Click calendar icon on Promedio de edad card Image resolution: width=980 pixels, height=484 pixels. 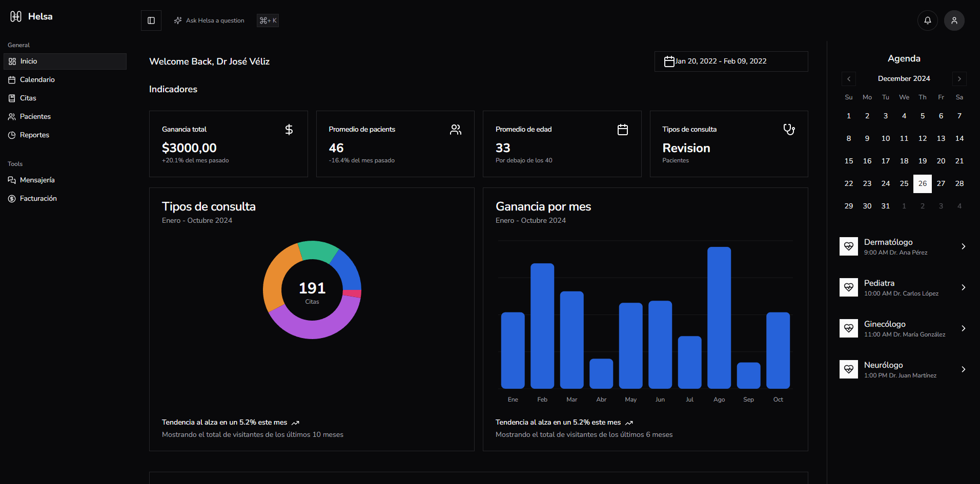(x=623, y=130)
